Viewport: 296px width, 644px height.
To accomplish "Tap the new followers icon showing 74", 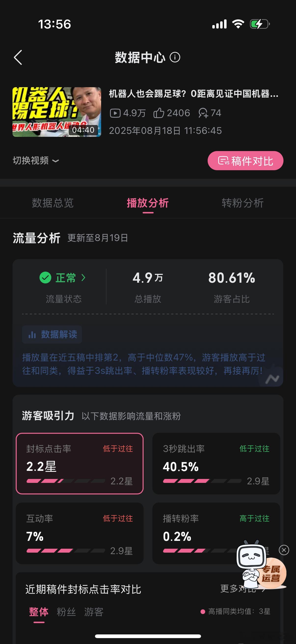I will (x=203, y=113).
